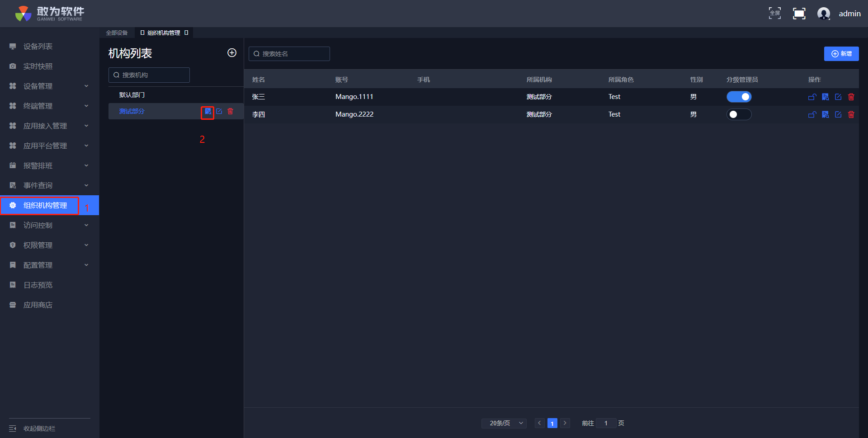Expand the 访问控制 sidebar menu
The width and height of the screenshot is (868, 438).
point(50,225)
